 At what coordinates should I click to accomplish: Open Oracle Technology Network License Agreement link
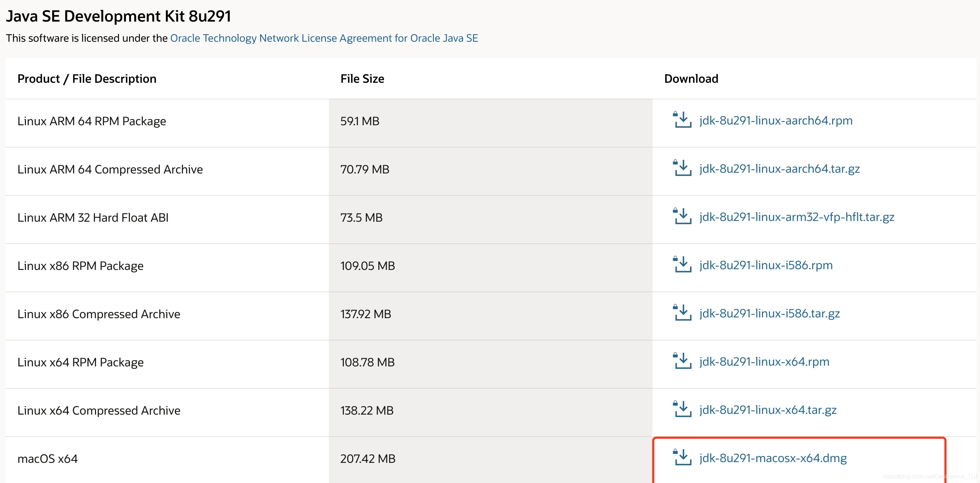[324, 38]
